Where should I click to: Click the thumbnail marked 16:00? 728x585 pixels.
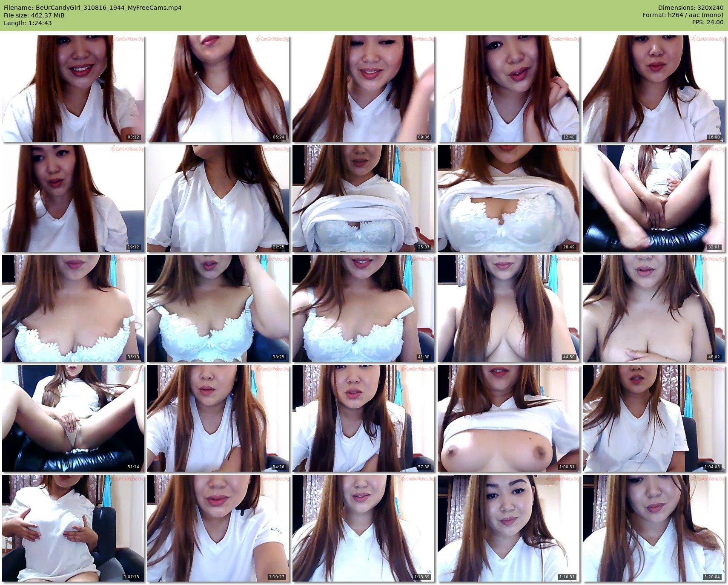(x=654, y=89)
